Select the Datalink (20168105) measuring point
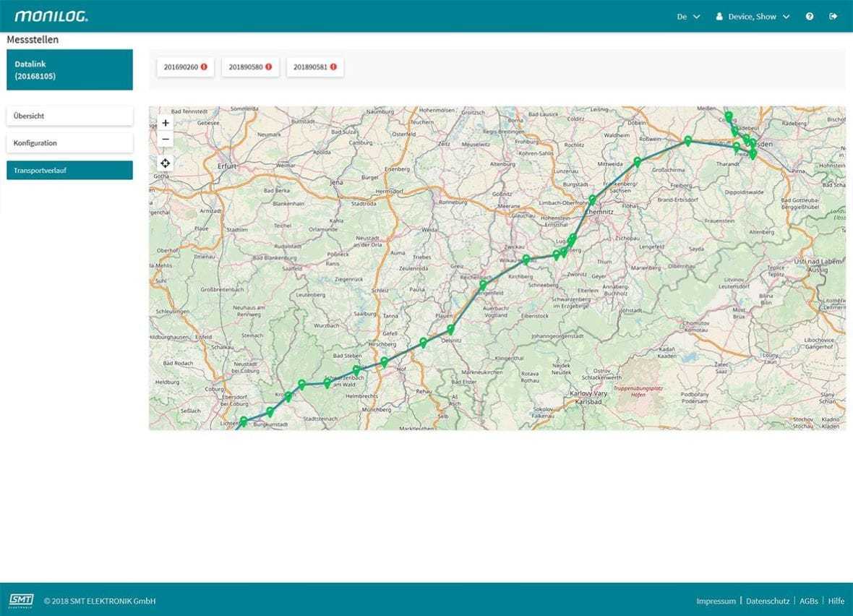853x616 pixels. [69, 70]
